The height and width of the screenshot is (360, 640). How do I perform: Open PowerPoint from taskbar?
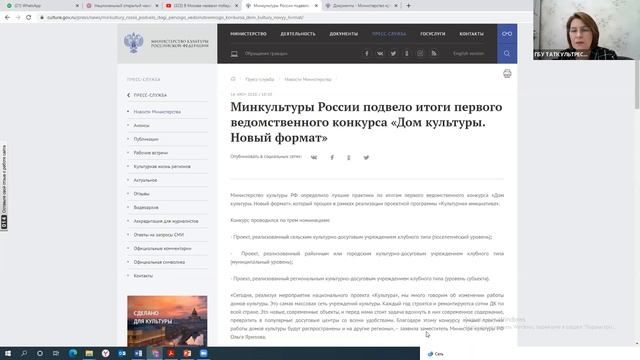click(x=187, y=353)
